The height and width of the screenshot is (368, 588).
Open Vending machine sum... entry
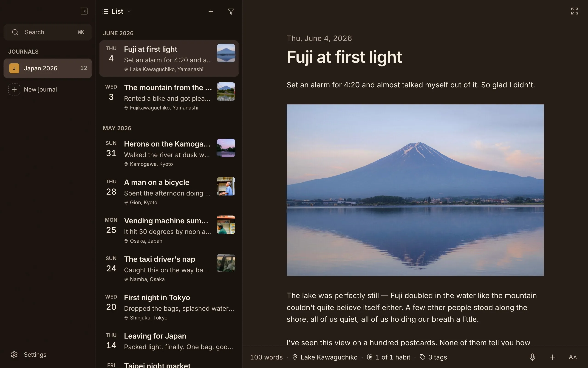point(169,230)
